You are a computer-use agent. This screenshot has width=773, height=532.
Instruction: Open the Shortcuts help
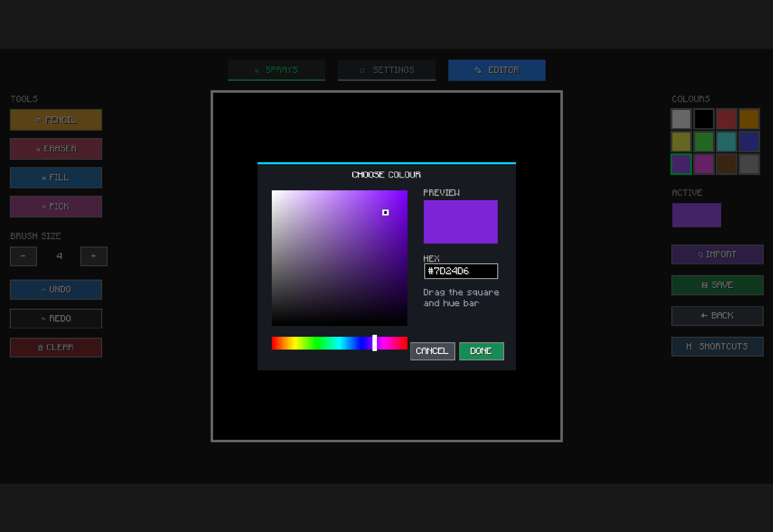(x=717, y=347)
